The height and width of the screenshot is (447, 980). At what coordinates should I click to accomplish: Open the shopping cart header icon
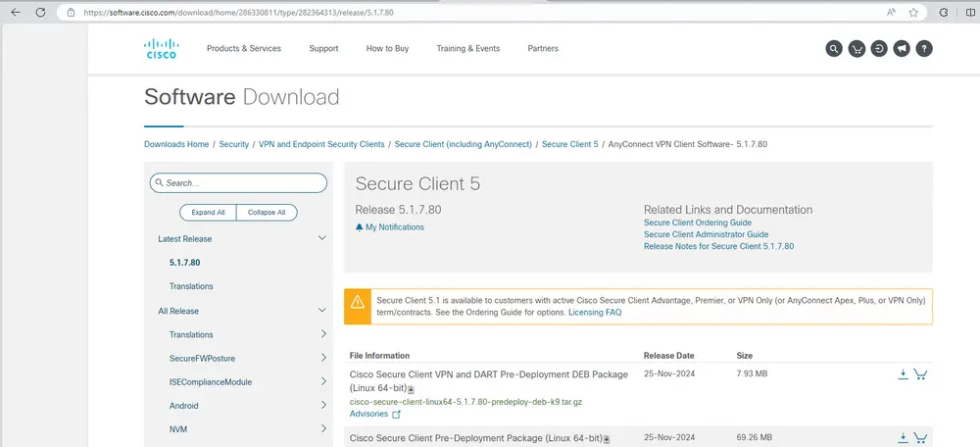(857, 48)
